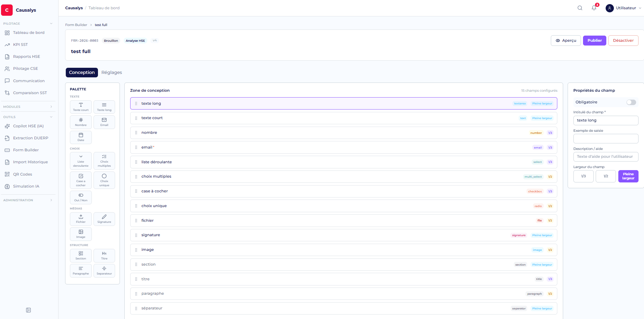
Task: Switch to the Conception tab
Action: click(82, 73)
